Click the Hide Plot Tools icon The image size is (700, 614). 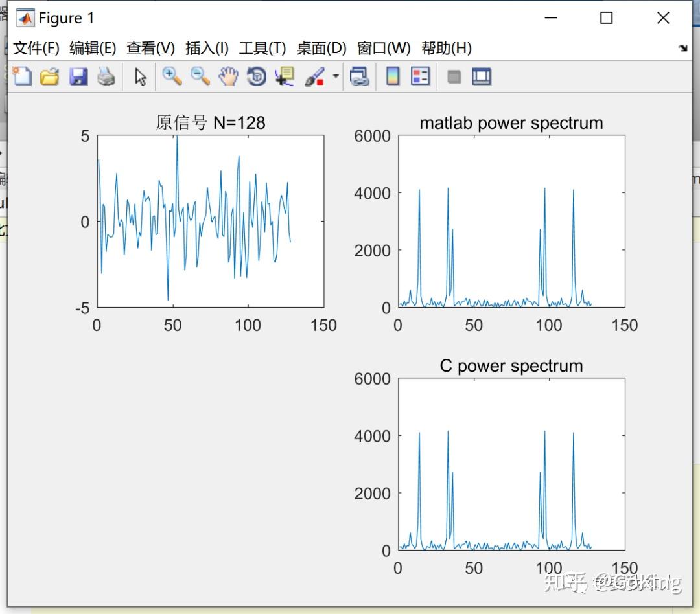pos(454,76)
